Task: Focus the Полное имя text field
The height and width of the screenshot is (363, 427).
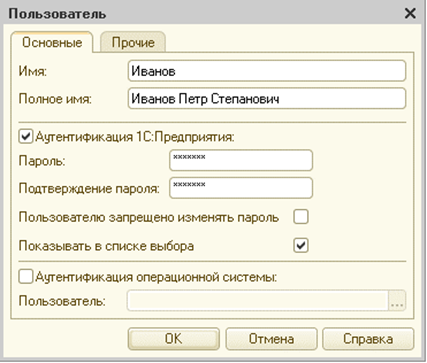Action: click(x=267, y=99)
